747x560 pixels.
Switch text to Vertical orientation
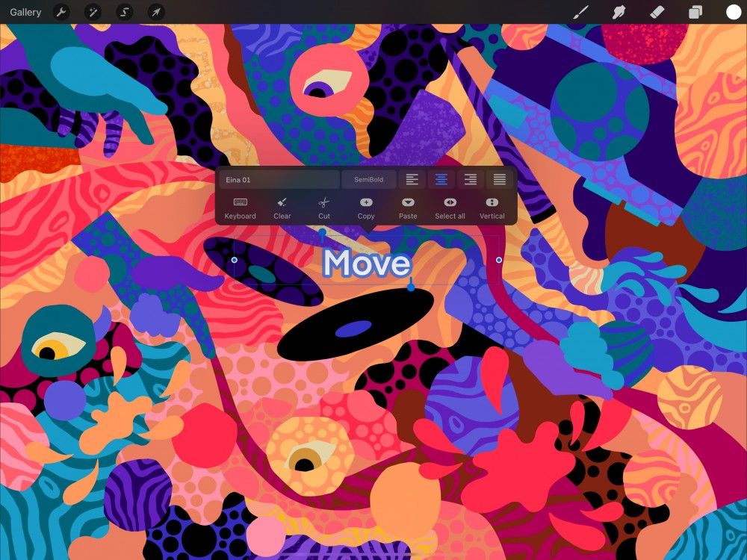(492, 207)
